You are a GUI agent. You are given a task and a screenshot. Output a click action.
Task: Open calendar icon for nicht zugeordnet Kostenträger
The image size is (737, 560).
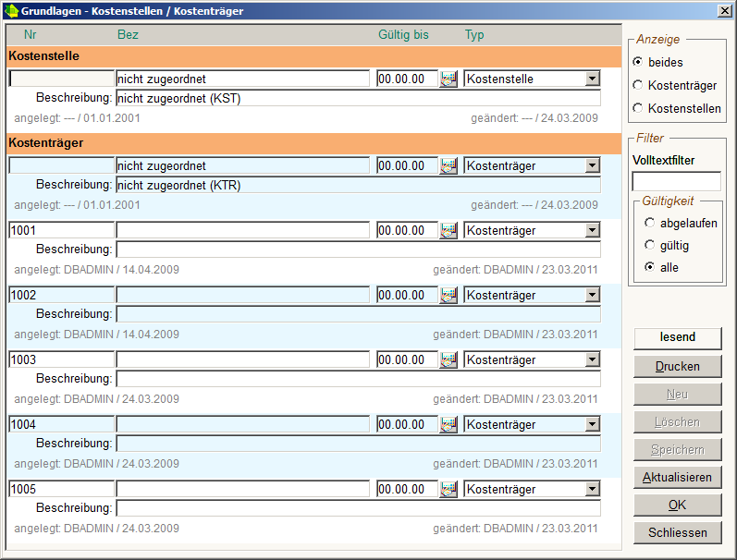tap(448, 166)
